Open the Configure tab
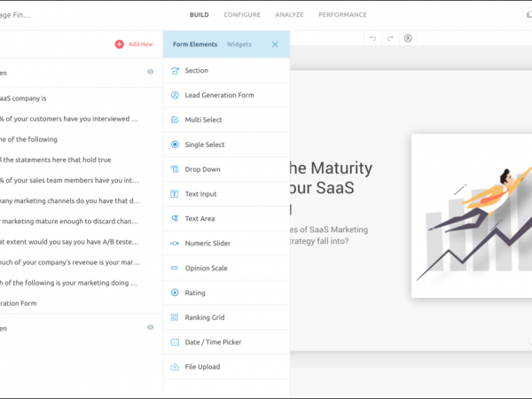The image size is (532, 399). (x=242, y=14)
